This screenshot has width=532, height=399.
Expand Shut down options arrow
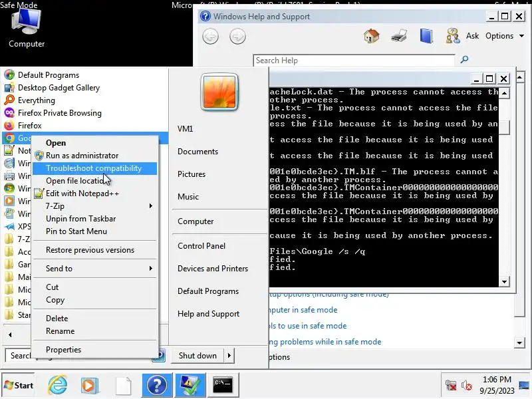pyautogui.click(x=229, y=356)
